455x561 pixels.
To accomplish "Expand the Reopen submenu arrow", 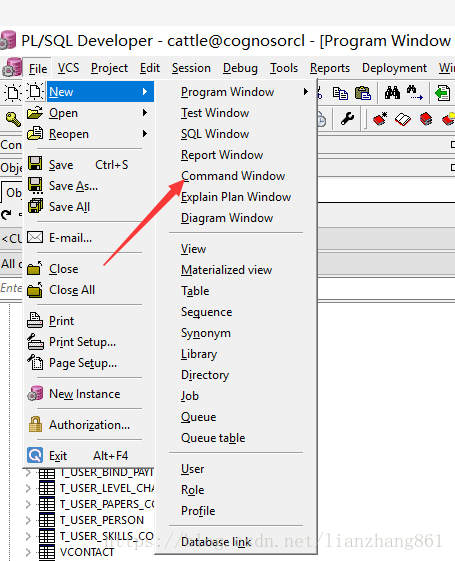I will [145, 134].
